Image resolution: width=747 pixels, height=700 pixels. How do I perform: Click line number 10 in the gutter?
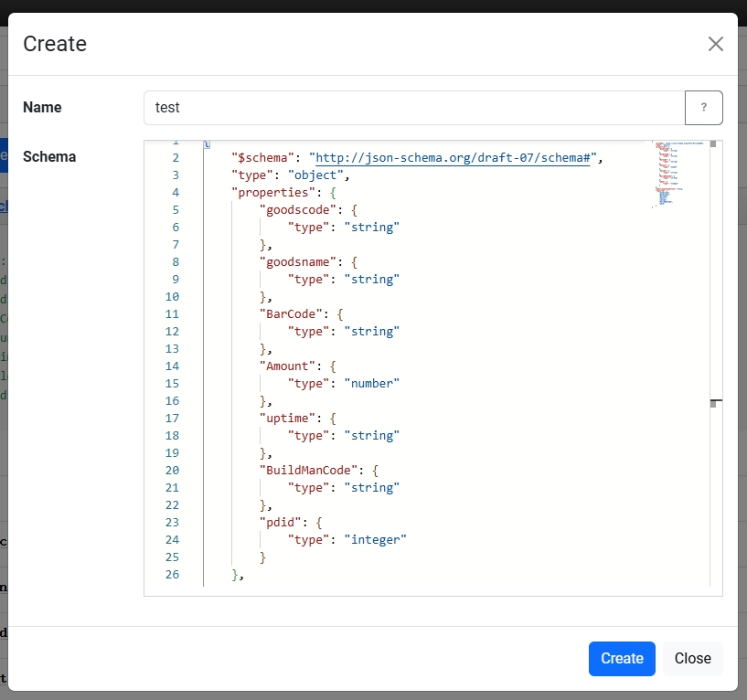[172, 297]
